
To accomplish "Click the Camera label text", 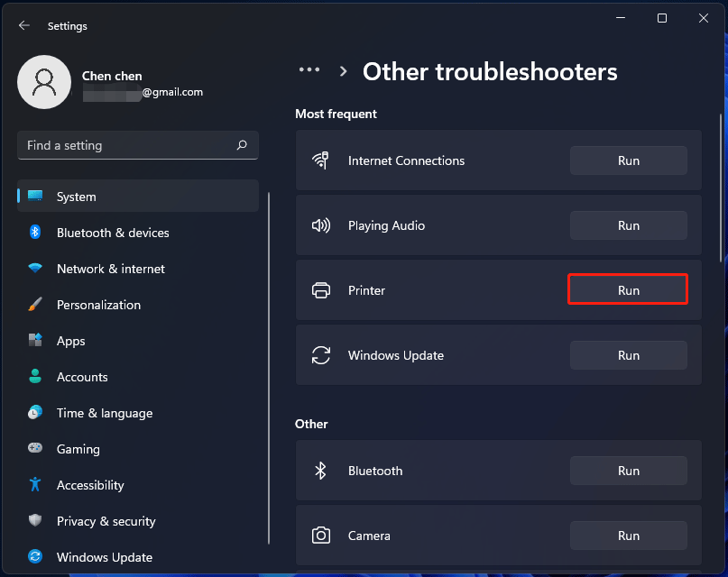I will 369,536.
